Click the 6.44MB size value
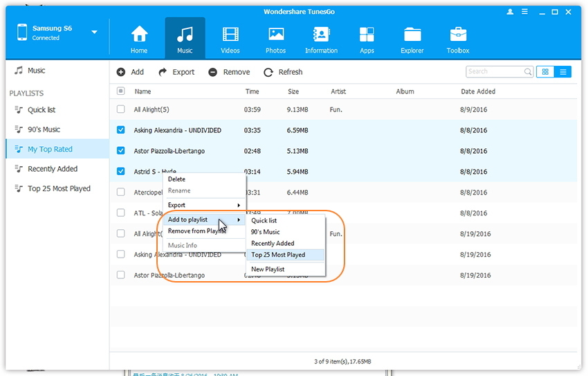This screenshot has width=588, height=376. point(297,193)
